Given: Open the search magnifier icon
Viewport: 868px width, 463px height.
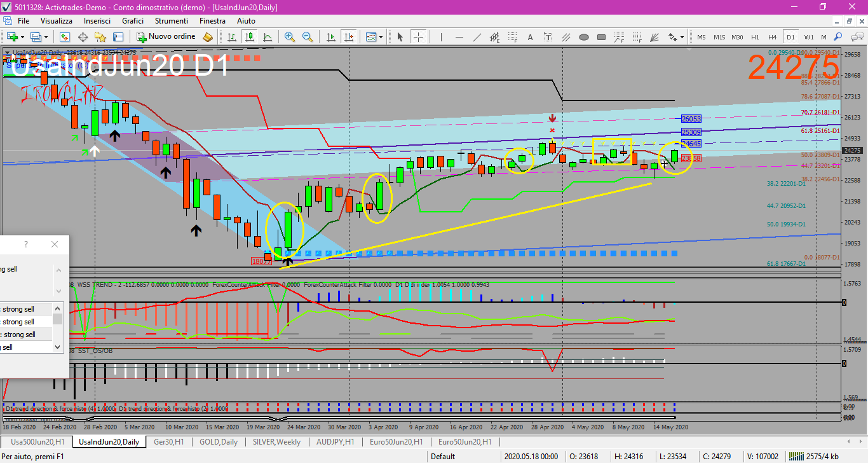Looking at the screenshot, I should (x=837, y=37).
